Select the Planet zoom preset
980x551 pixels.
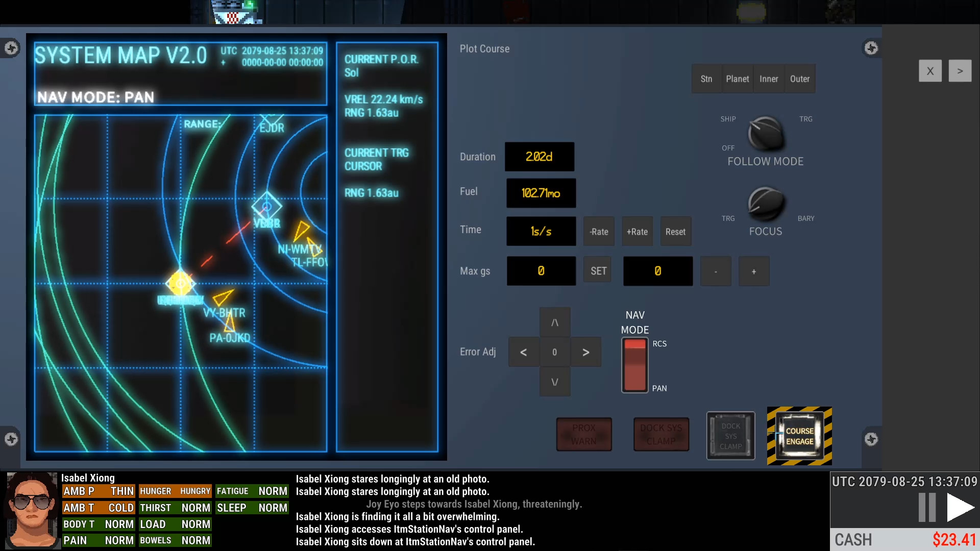click(737, 79)
